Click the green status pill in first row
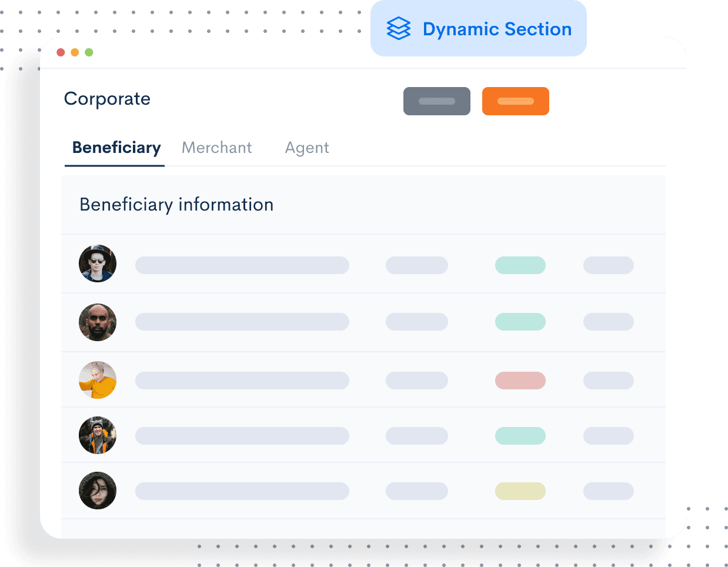The width and height of the screenshot is (728, 567). point(520,265)
